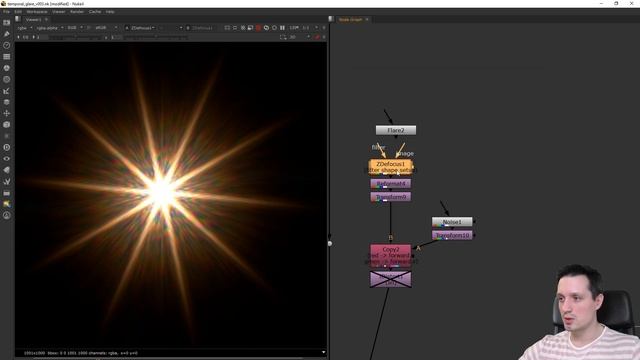
Task: Open the wipe mode dropdown between A and B inputs
Action: tap(171, 28)
